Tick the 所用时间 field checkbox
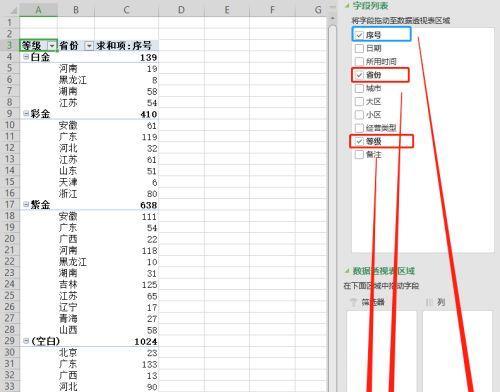 [x=359, y=62]
